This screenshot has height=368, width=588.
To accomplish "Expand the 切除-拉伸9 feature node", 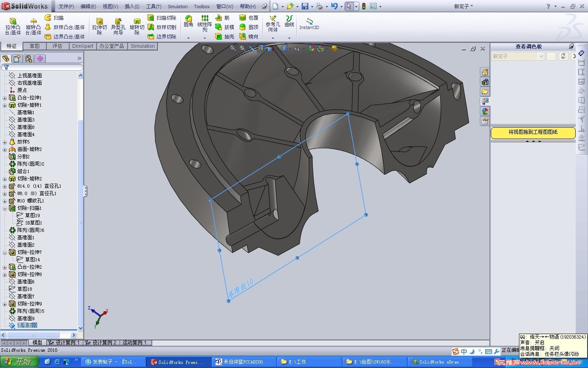I will (x=4, y=304).
